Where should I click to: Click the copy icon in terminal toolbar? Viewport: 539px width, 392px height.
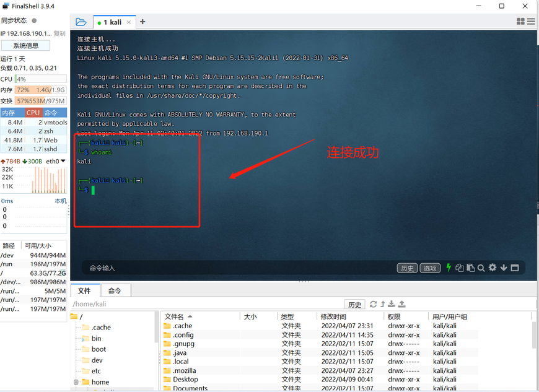[x=460, y=268]
